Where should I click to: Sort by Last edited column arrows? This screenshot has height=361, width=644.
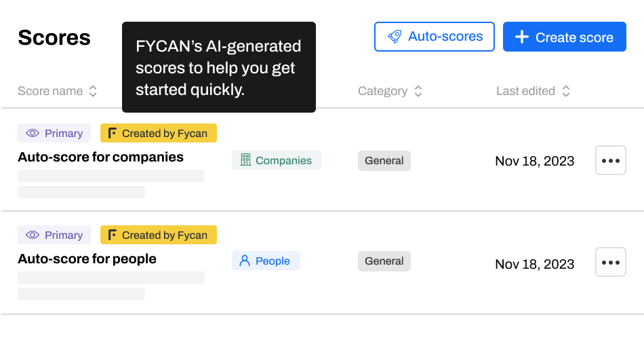(566, 91)
